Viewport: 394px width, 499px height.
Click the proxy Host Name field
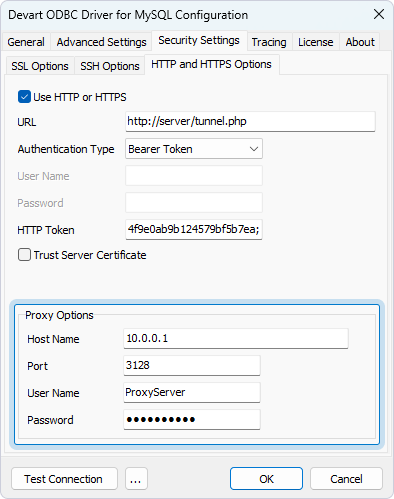(x=236, y=338)
